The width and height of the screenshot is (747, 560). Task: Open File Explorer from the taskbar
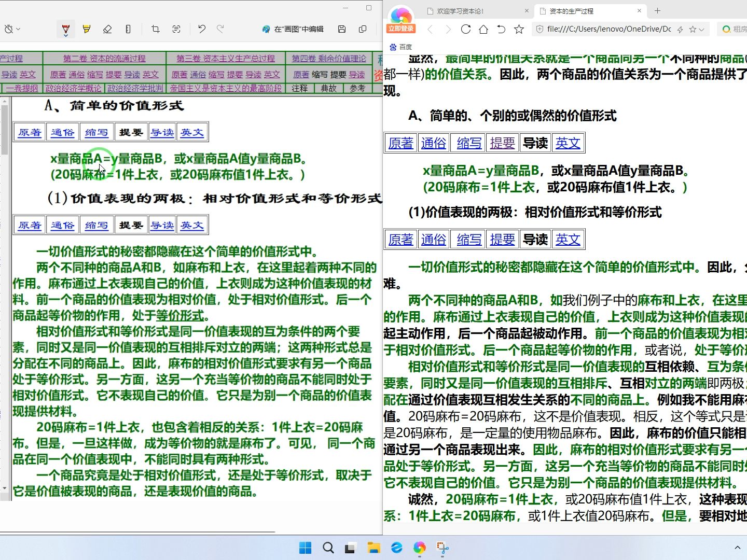[x=374, y=548]
